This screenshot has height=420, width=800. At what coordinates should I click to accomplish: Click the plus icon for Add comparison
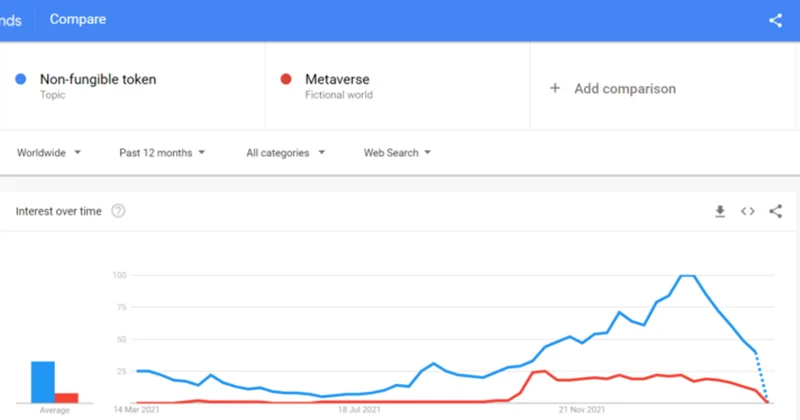coord(555,88)
